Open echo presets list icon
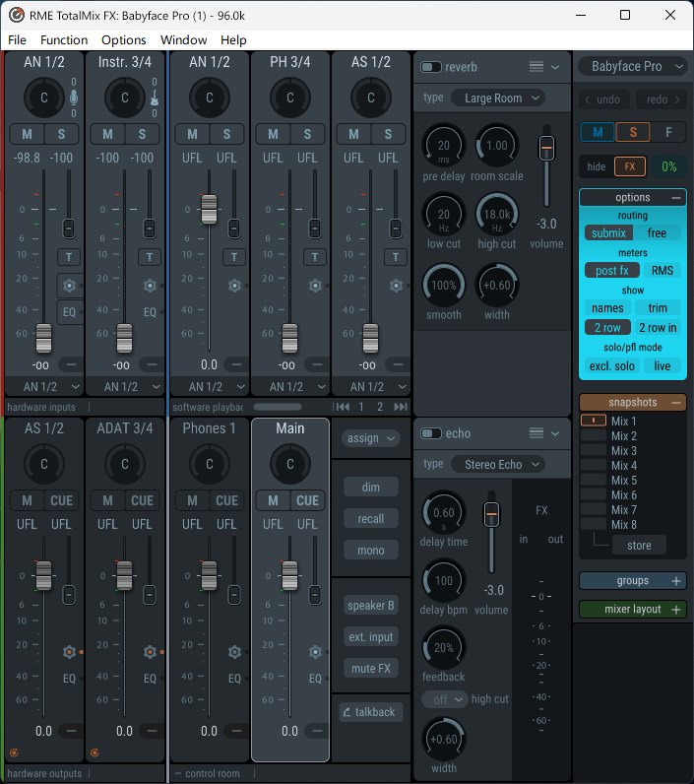Viewport: 694px width, 784px height. (536, 433)
